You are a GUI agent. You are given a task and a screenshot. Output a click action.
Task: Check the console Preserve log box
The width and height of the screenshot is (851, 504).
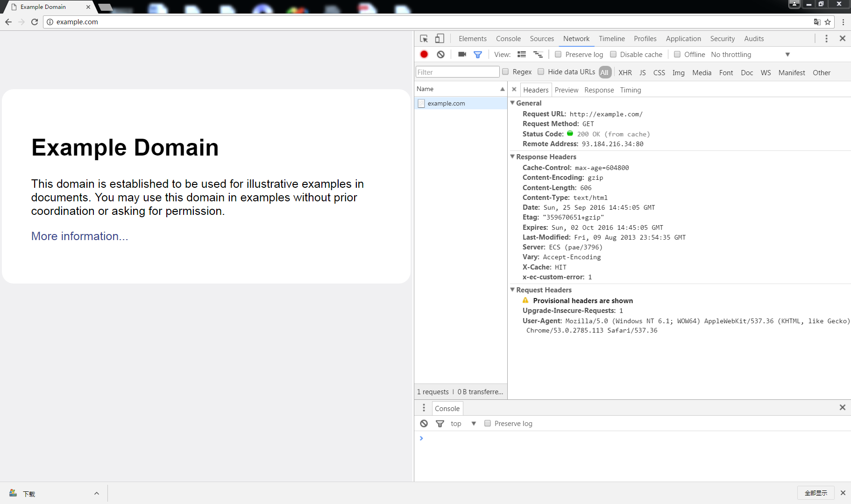coord(488,423)
